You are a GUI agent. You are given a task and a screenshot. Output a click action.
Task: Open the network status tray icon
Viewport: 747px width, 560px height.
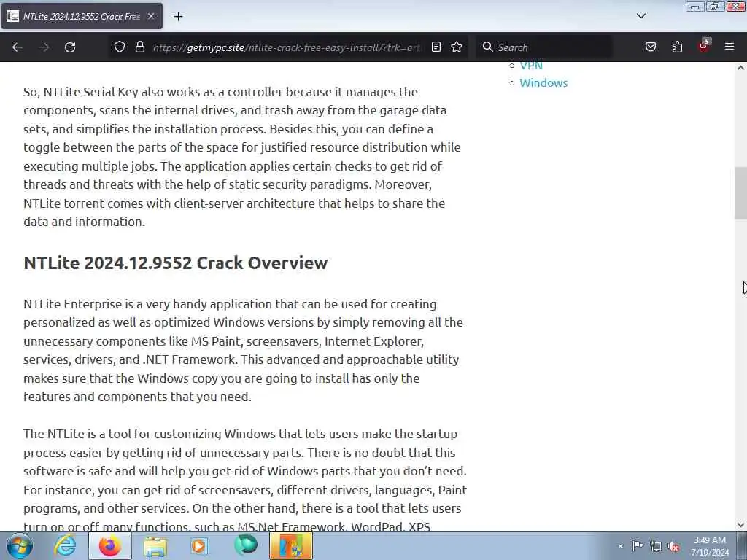pyautogui.click(x=656, y=547)
